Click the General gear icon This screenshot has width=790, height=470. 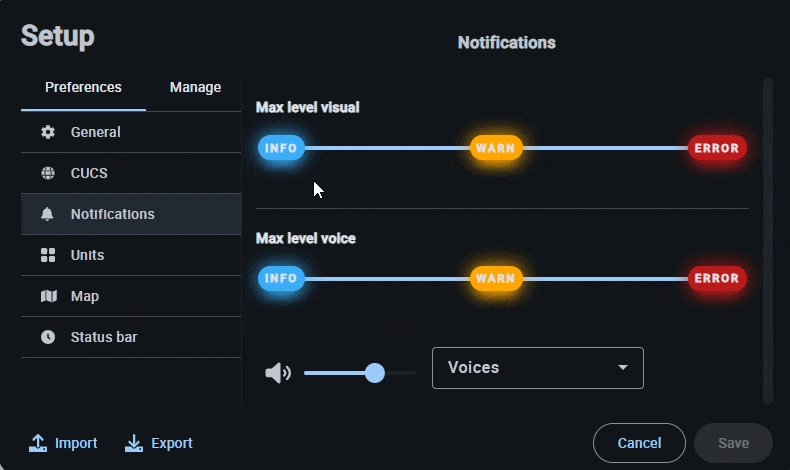pyautogui.click(x=48, y=132)
